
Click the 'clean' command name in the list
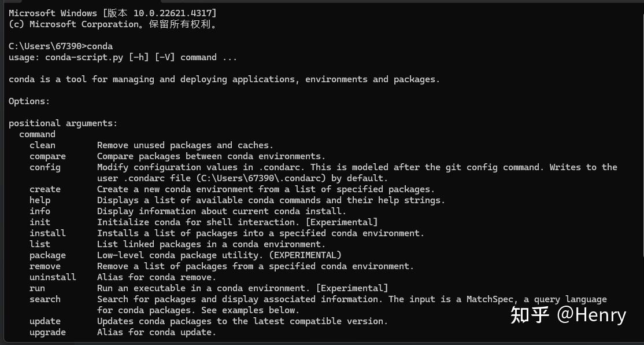pos(43,145)
